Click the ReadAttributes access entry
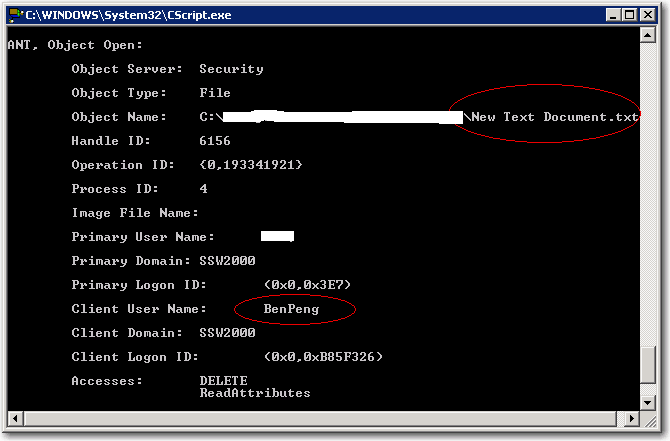 (x=254, y=393)
